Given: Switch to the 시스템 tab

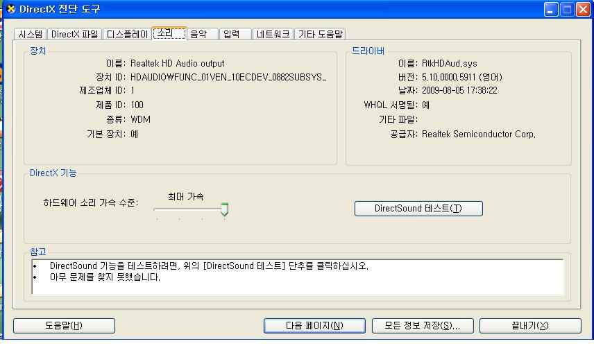Looking at the screenshot, I should coord(31,34).
